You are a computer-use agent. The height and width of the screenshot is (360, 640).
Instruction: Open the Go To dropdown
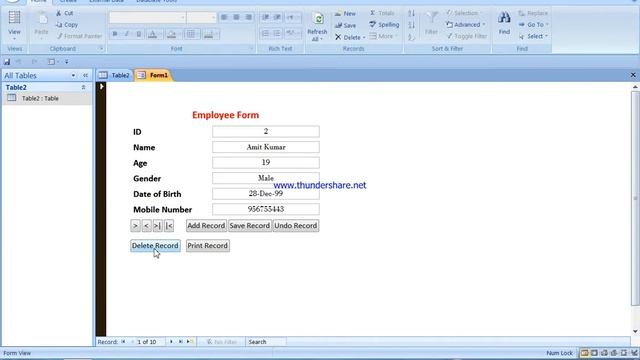[x=533, y=25]
